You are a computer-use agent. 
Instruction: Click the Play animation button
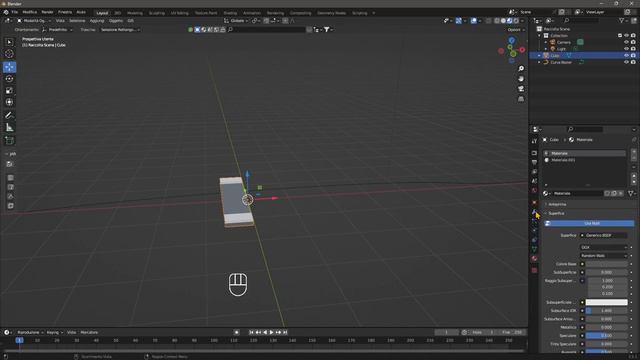271,332
